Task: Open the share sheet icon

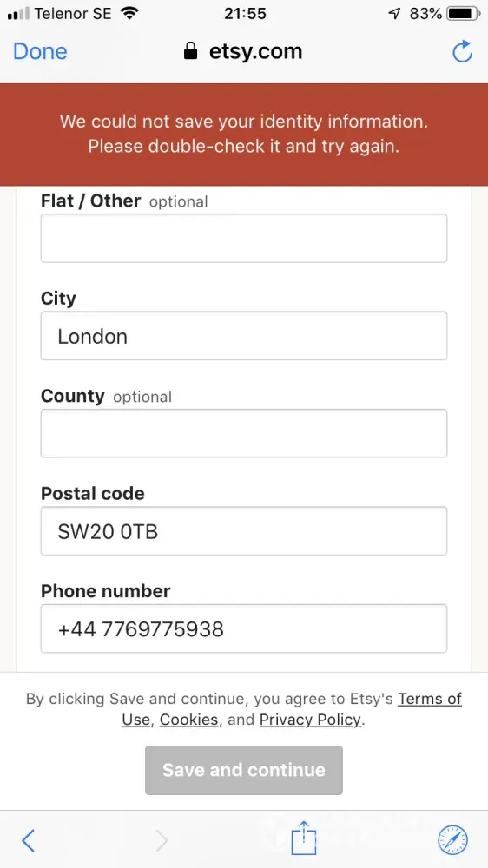Action: click(x=304, y=838)
